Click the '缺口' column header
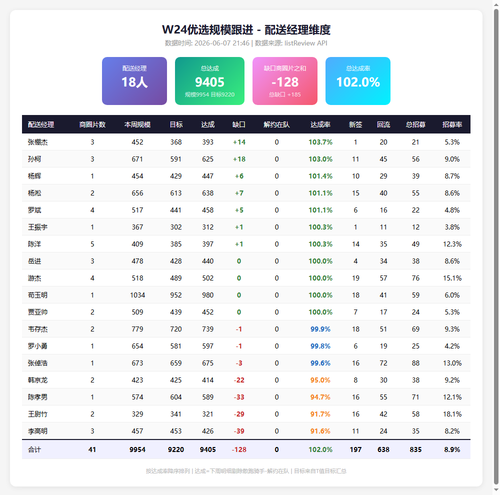 coord(239,125)
